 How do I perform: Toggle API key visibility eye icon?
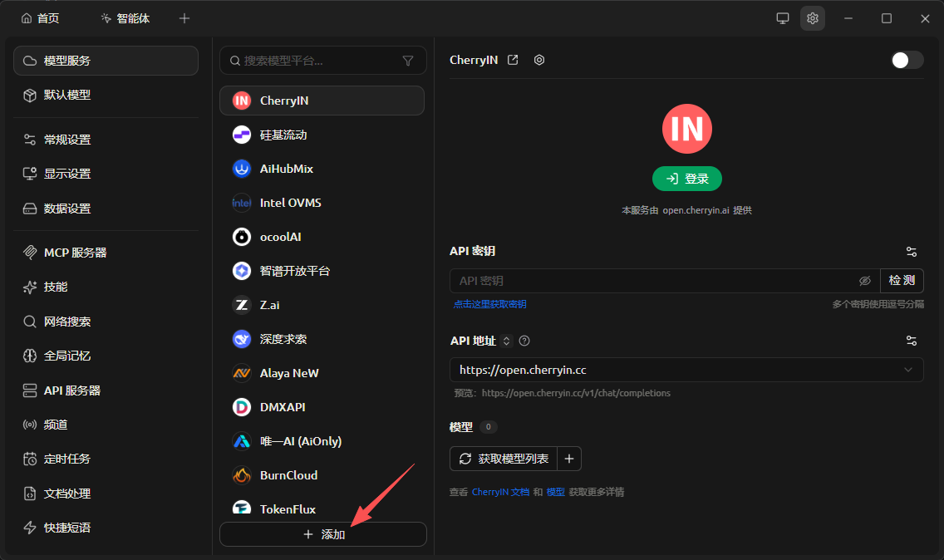[x=865, y=281]
